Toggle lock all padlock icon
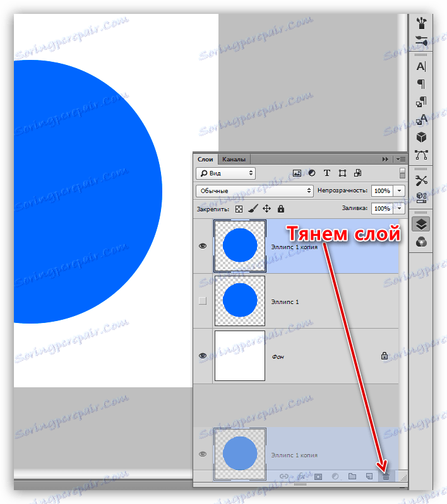447x504 pixels. pyautogui.click(x=281, y=209)
